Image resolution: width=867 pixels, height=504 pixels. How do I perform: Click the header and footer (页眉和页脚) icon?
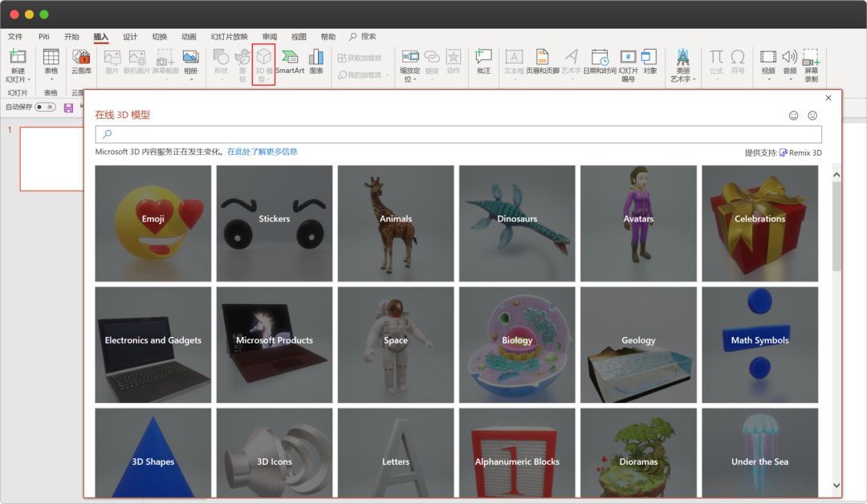coord(542,58)
